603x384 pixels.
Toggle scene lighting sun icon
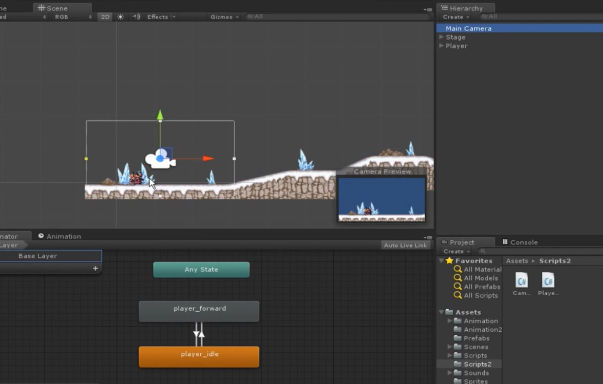[x=120, y=17]
